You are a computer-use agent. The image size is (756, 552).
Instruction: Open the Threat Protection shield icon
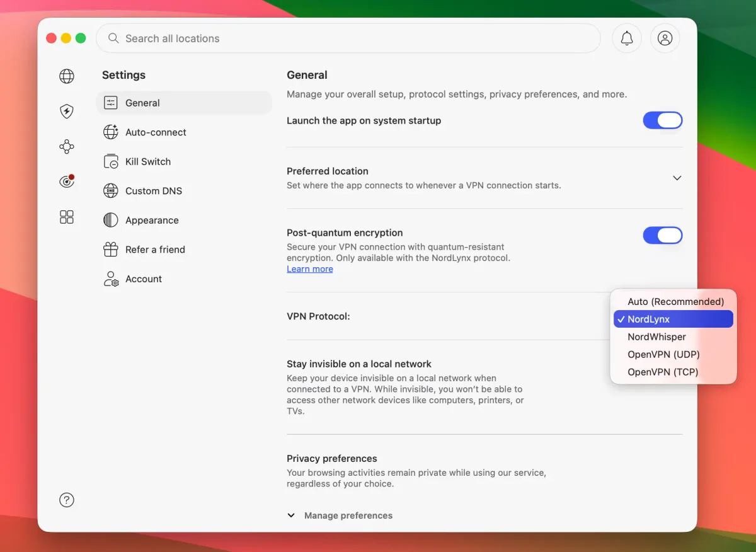[67, 112]
